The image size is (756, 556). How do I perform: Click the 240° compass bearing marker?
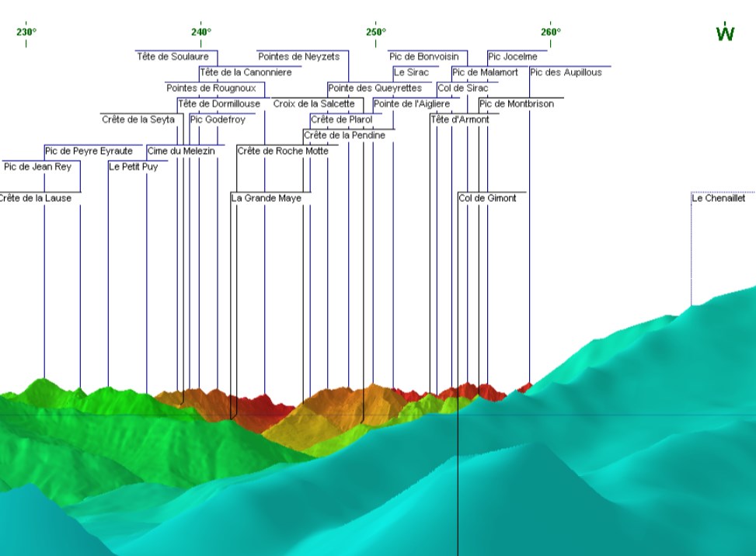pyautogui.click(x=201, y=33)
